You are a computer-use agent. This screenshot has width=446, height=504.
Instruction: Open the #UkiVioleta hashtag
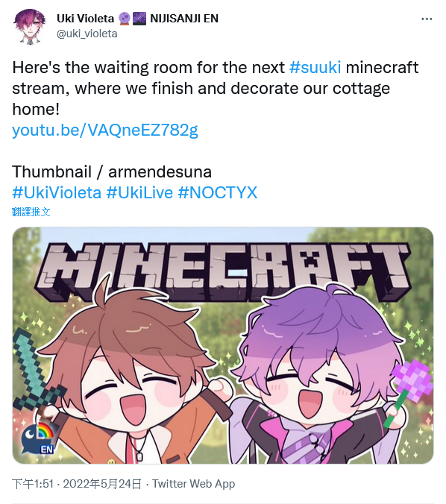click(57, 193)
